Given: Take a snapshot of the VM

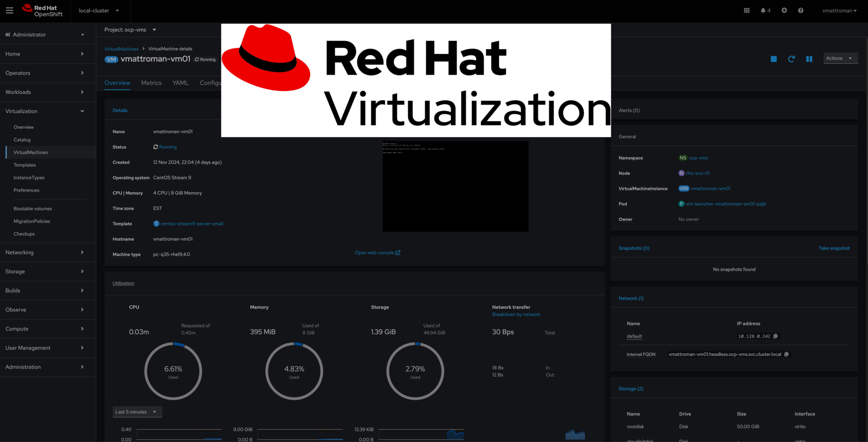Looking at the screenshot, I should [834, 248].
